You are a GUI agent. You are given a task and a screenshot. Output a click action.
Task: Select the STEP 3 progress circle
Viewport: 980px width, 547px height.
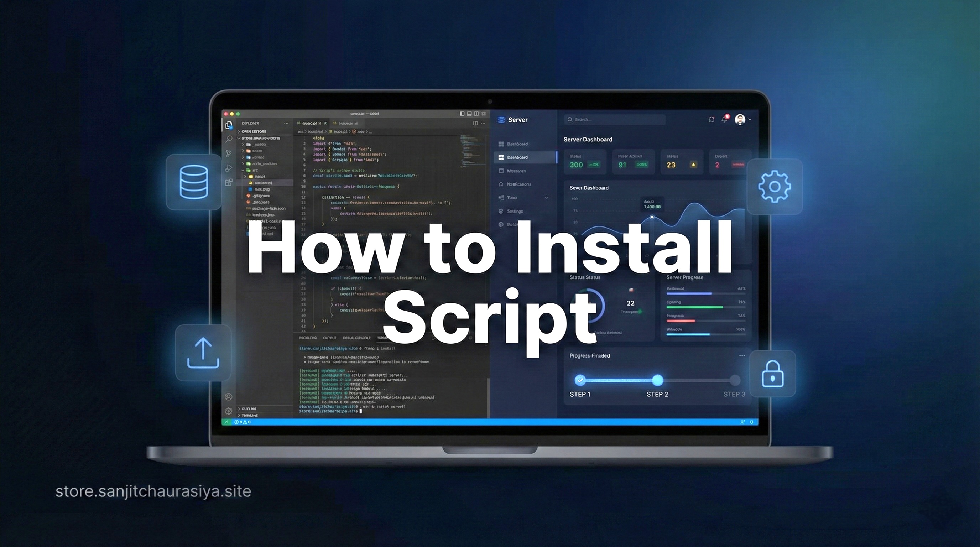[735, 380]
